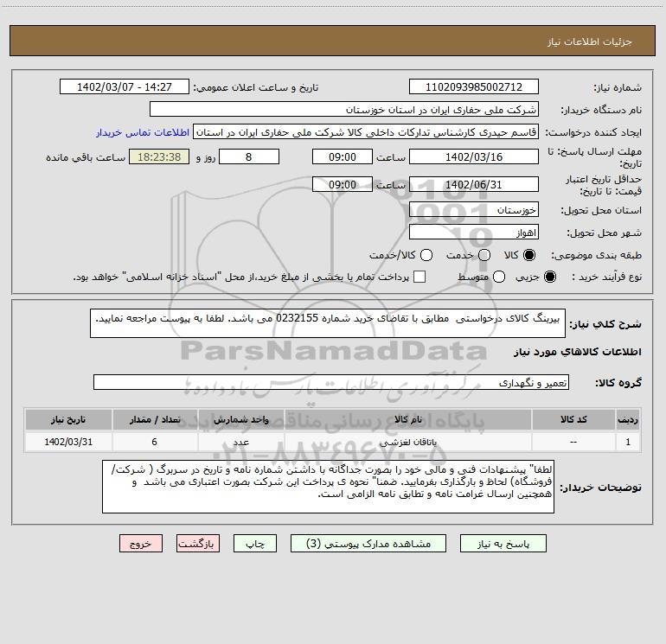Screen dimensions: 666x644
Task: Click the general need description text box
Action: tap(328, 323)
